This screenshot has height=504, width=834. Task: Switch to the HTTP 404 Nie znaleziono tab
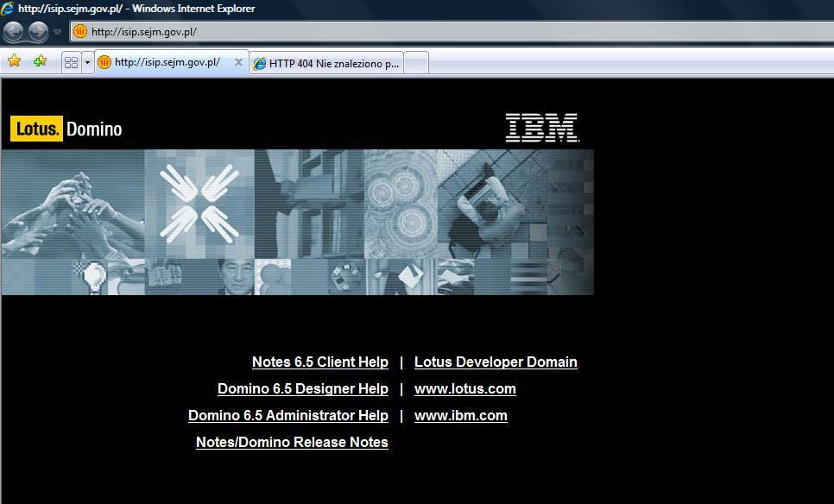click(326, 63)
